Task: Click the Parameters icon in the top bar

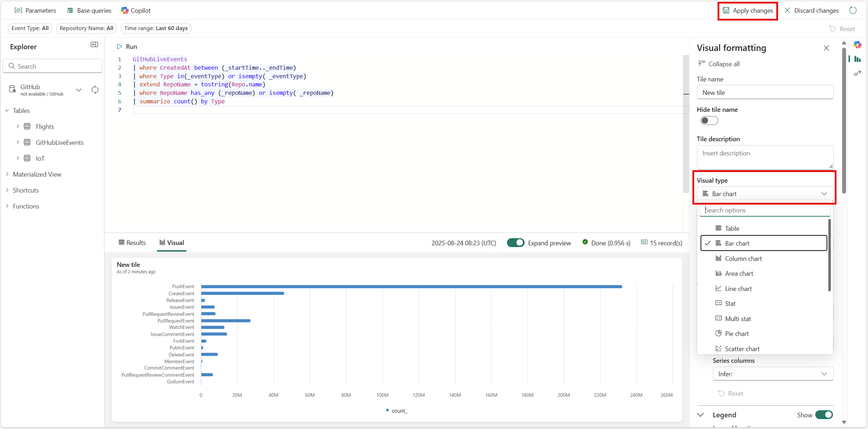Action: click(18, 11)
